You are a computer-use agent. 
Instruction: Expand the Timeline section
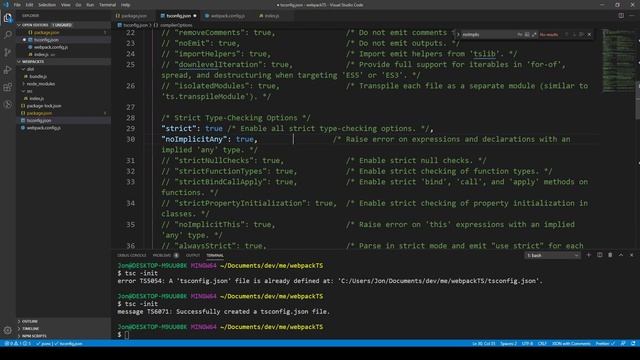pyautogui.click(x=63, y=329)
